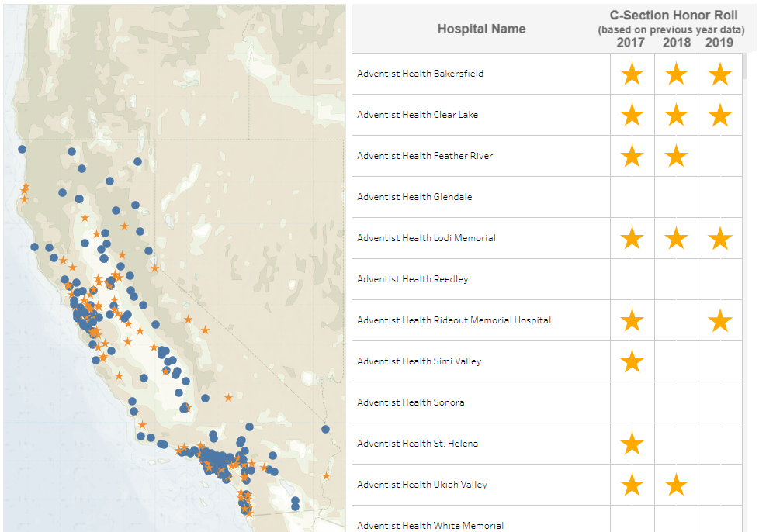Viewport: 759px width, 532px height.
Task: Select the 'Adventist Health Simi Valley' name
Action: point(419,361)
